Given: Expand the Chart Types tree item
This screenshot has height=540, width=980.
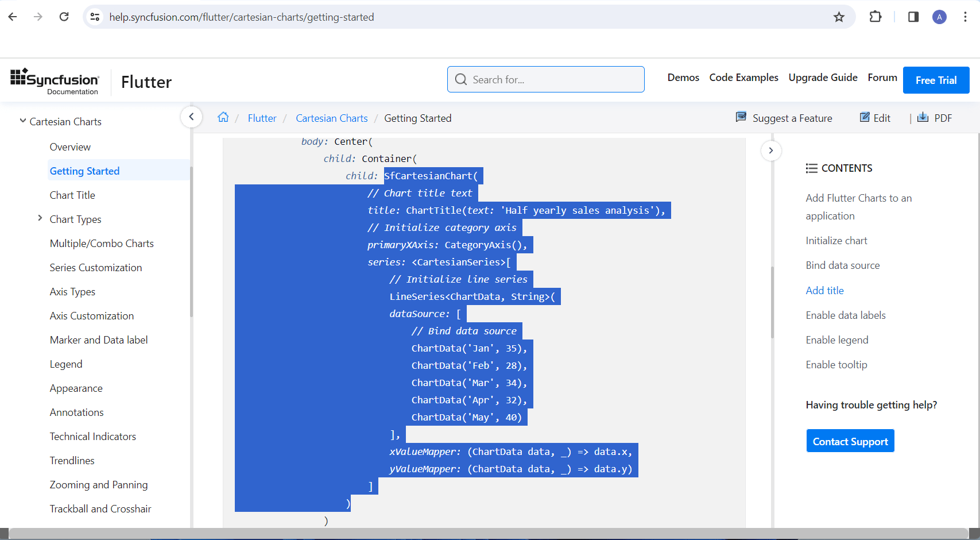Looking at the screenshot, I should 40,218.
